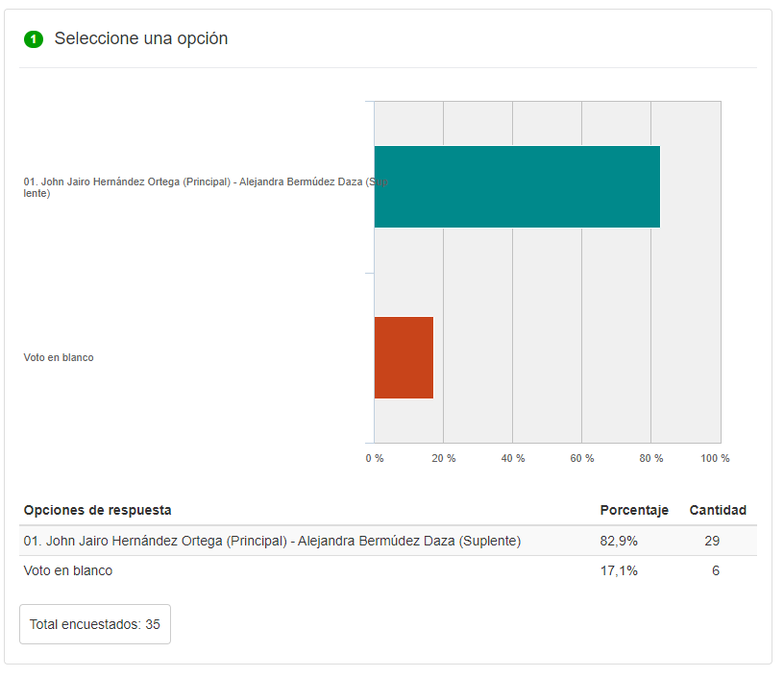This screenshot has width=784, height=677.
Task: Click the 'Total encuestados: 35' box
Action: click(x=95, y=624)
